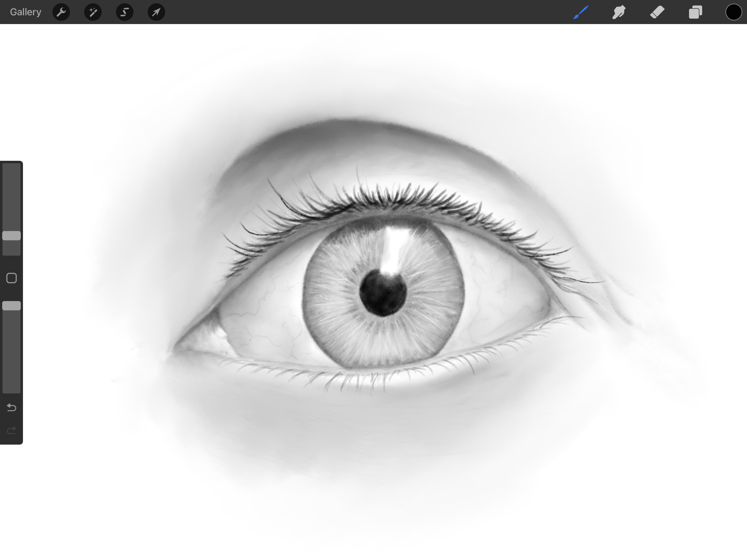
Task: Redo the last undone stroke
Action: point(11,430)
